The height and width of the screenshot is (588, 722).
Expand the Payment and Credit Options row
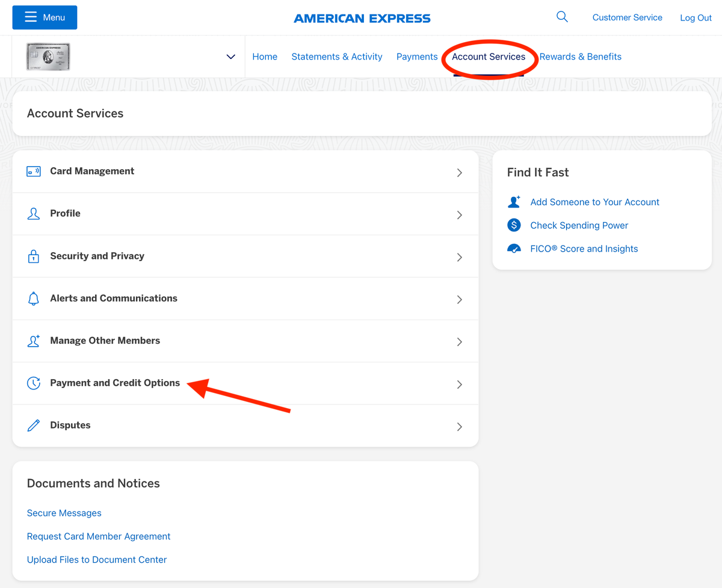pyautogui.click(x=459, y=383)
